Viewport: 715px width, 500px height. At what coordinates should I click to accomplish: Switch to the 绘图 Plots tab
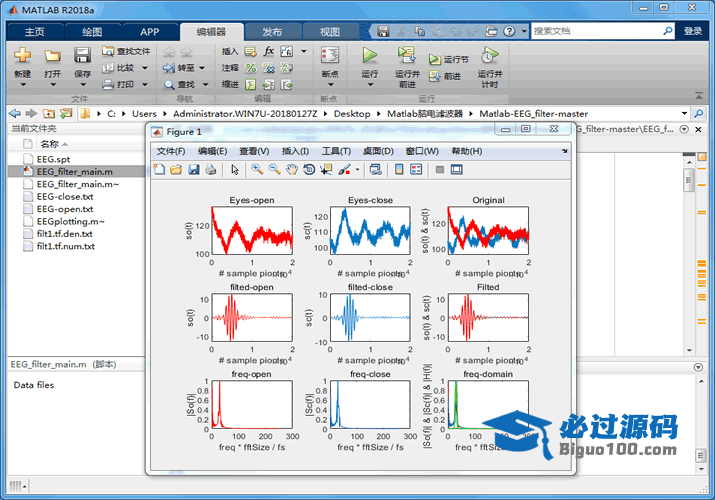tap(92, 32)
